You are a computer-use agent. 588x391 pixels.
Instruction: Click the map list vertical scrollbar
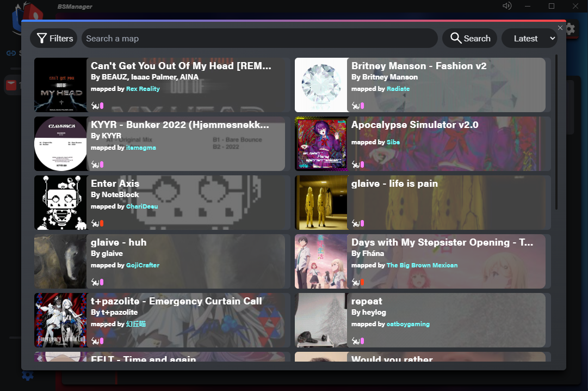556,132
